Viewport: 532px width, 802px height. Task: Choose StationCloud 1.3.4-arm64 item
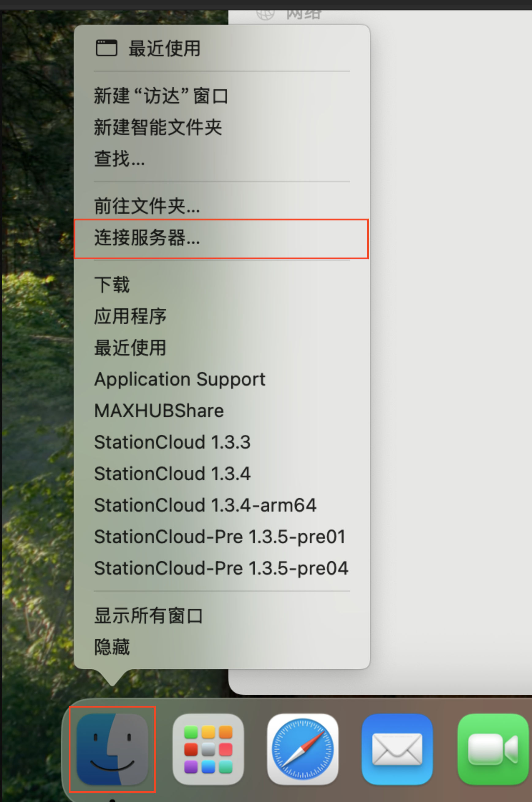click(205, 505)
